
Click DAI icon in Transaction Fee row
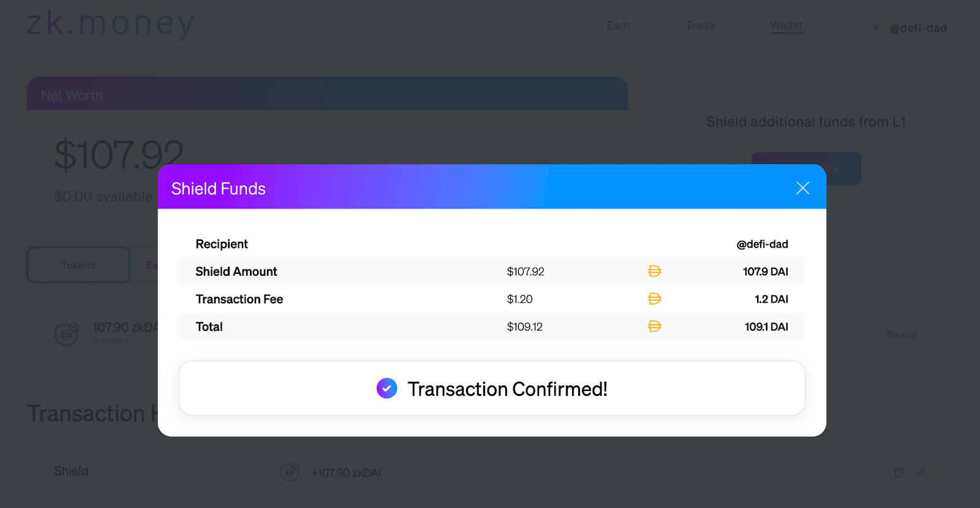[654, 299]
